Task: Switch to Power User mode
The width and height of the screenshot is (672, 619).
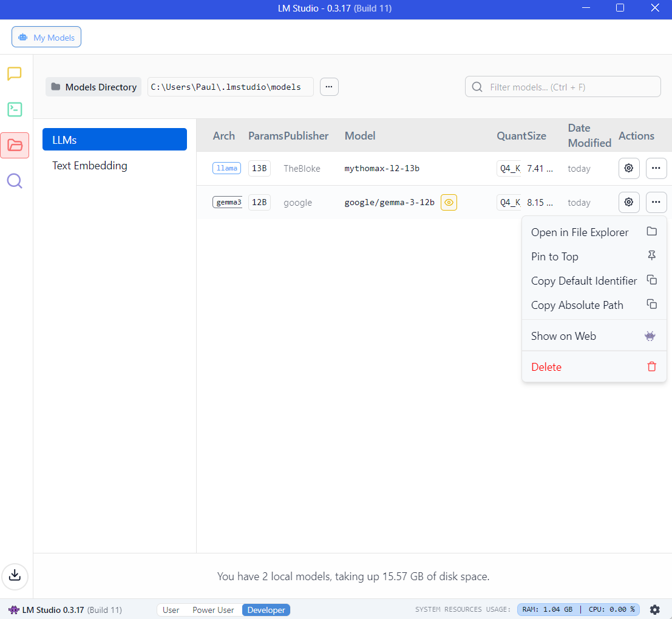Action: tap(213, 610)
